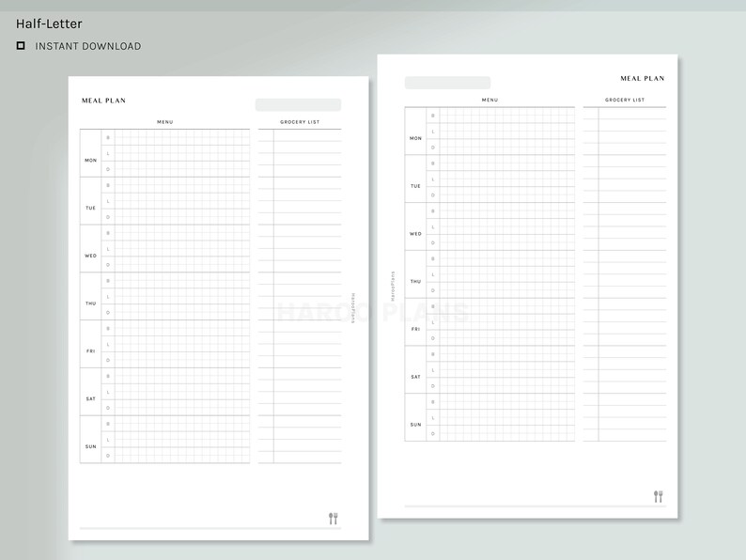Viewport: 746px width, 560px height.
Task: Select the MON label on left page
Action: (91, 161)
